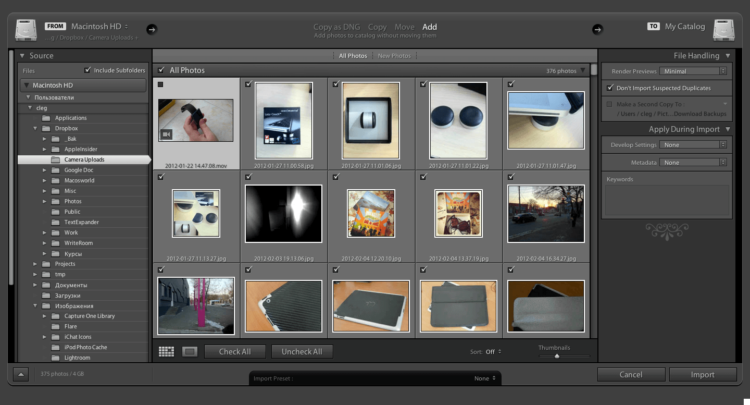Screen dimensions: 750x405
Task: Adjust the Thumbnails size slider
Action: (x=557, y=356)
